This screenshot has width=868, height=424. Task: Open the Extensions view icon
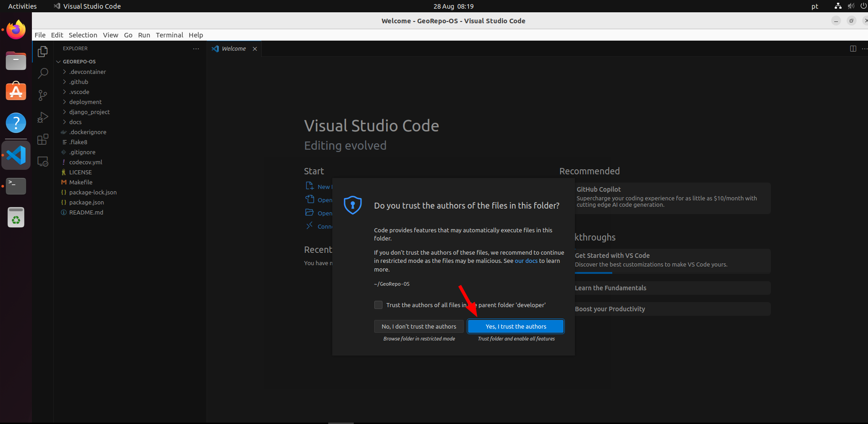tap(43, 139)
